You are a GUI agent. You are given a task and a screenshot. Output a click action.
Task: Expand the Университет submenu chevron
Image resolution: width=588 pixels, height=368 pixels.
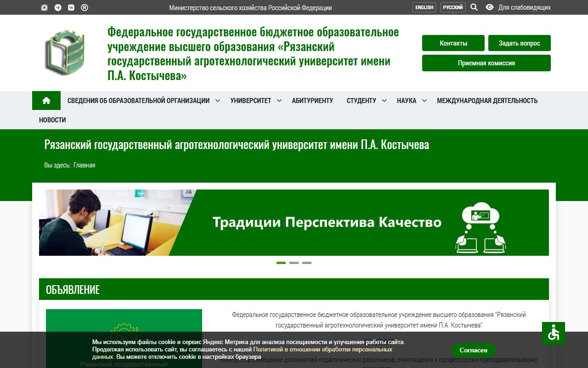279,100
